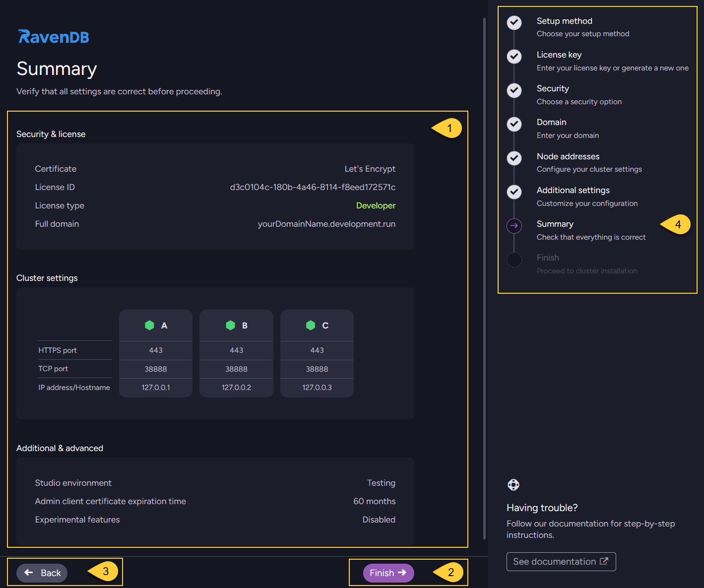
Task: Click the disabled Finish step circle
Action: pos(514,260)
